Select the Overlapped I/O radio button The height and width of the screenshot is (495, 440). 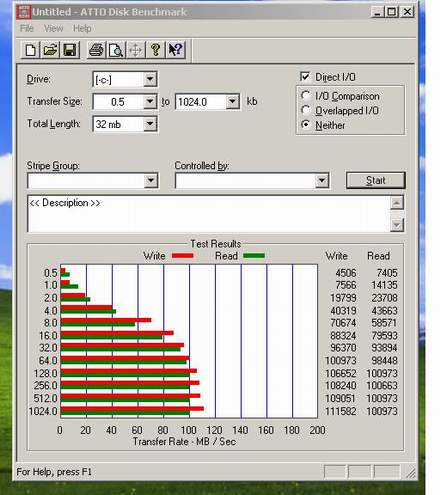coord(305,110)
